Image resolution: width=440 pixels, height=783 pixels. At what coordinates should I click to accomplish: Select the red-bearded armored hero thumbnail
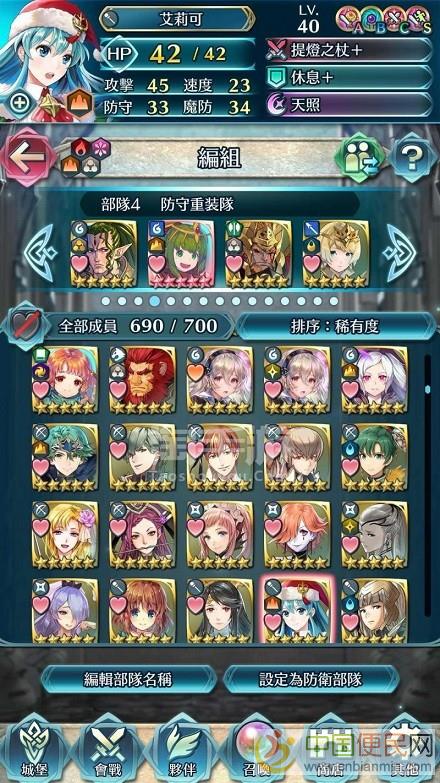(142, 380)
